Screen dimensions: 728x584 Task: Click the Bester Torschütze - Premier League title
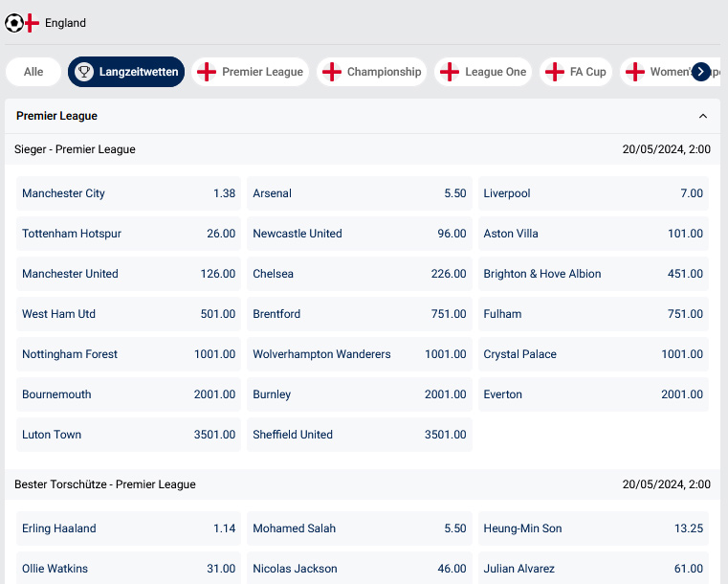click(105, 484)
